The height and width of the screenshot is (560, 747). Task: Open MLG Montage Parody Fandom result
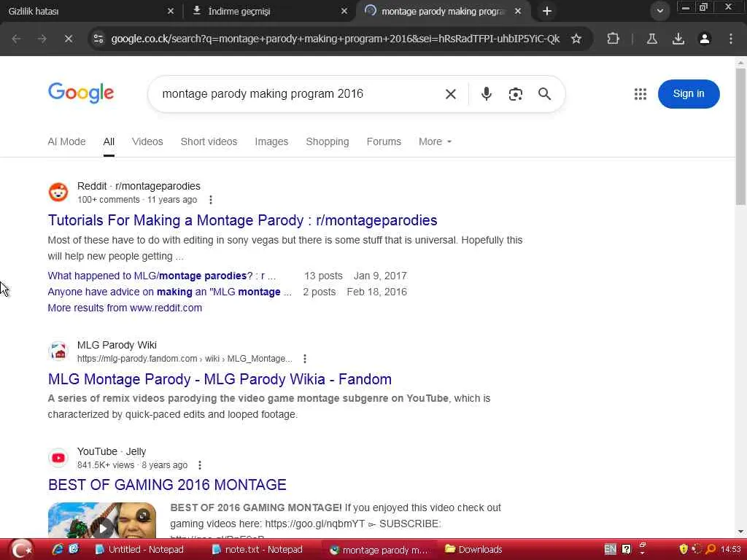click(x=220, y=379)
